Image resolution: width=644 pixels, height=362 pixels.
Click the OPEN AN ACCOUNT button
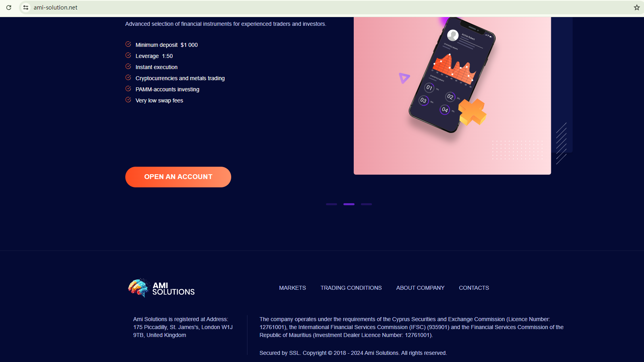point(178,177)
